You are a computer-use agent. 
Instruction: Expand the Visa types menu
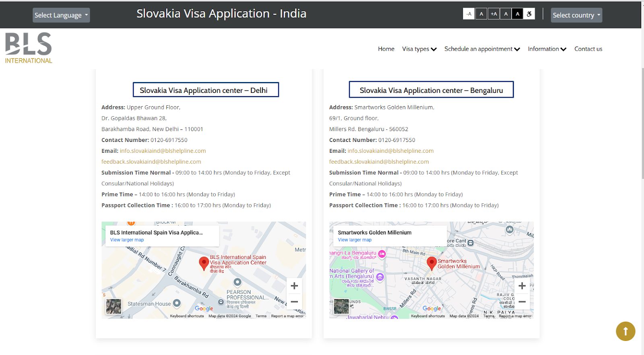[419, 49]
